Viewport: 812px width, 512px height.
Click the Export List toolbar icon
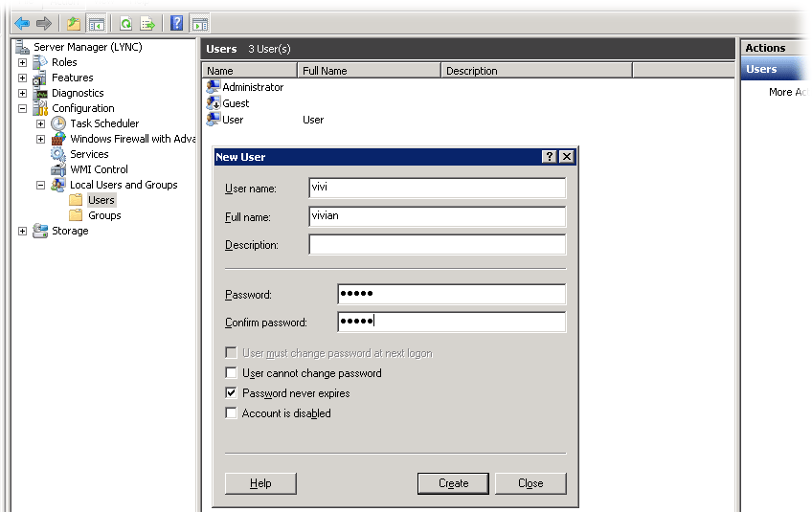click(147, 23)
